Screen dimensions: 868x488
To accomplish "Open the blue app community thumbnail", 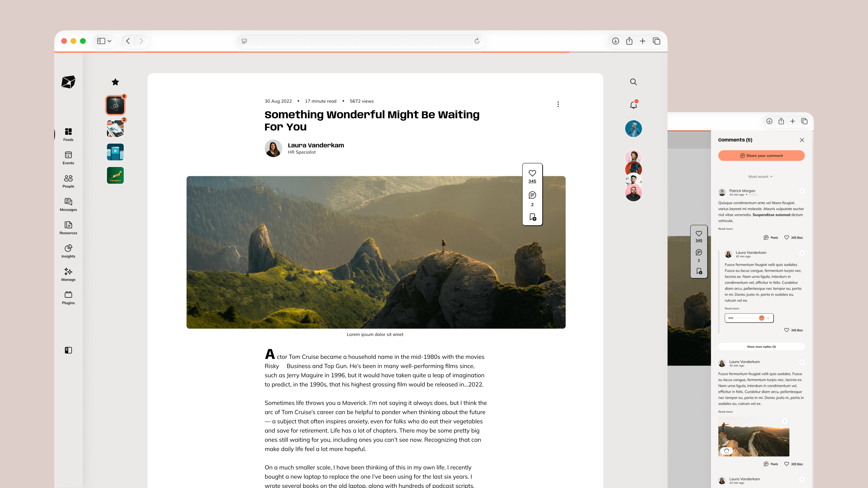I will click(115, 152).
